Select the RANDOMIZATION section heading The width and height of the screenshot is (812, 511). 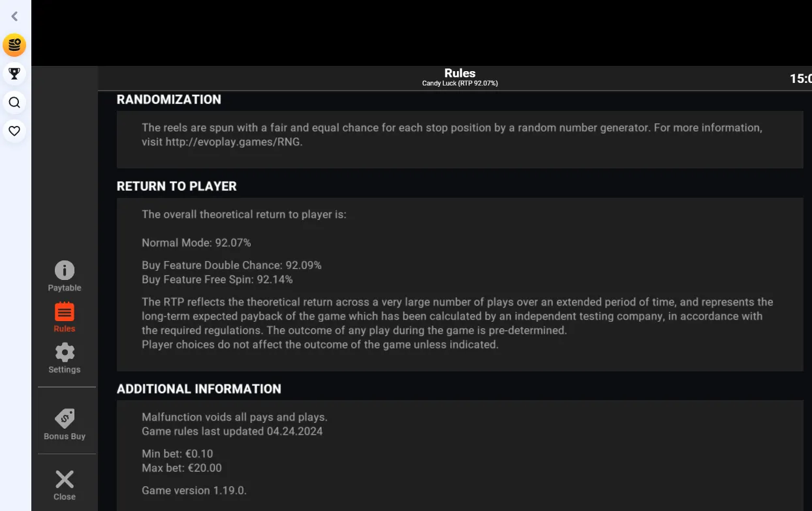[x=169, y=99]
